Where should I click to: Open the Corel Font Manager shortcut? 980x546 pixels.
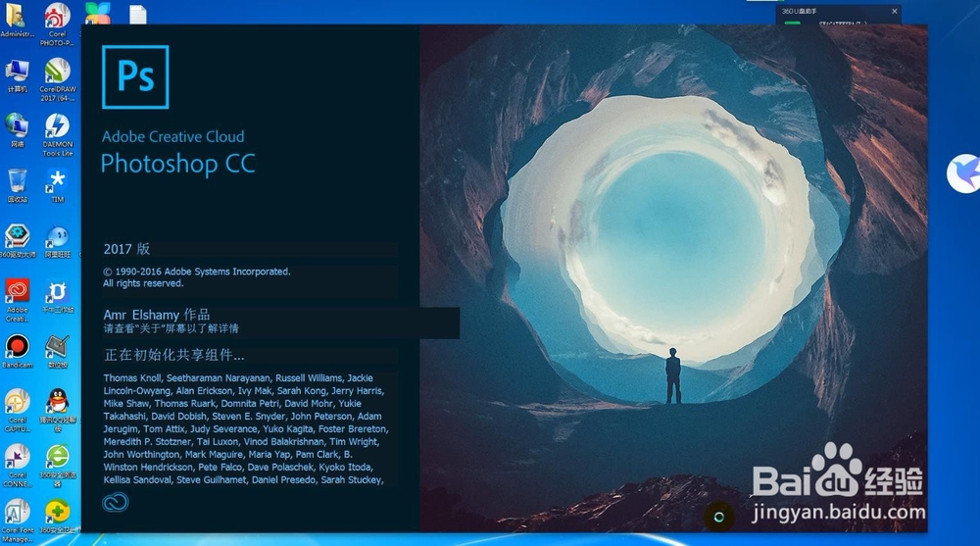click(17, 521)
